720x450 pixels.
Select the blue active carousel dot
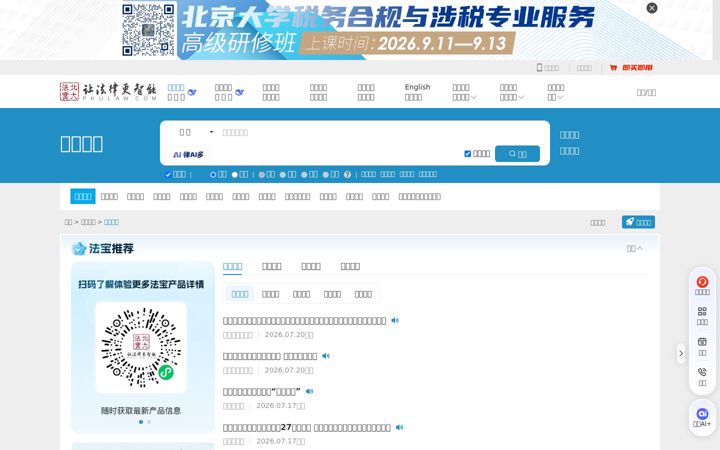[141, 422]
